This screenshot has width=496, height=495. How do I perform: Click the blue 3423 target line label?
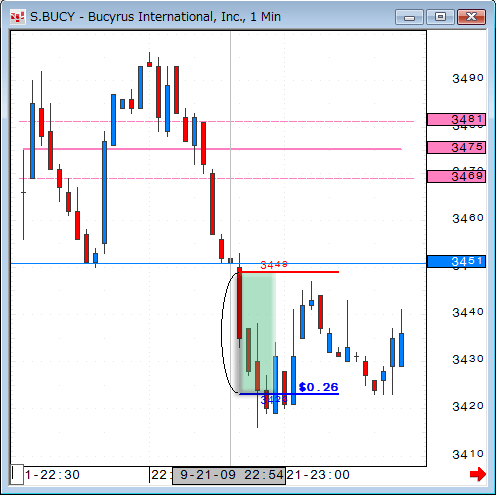coord(274,399)
